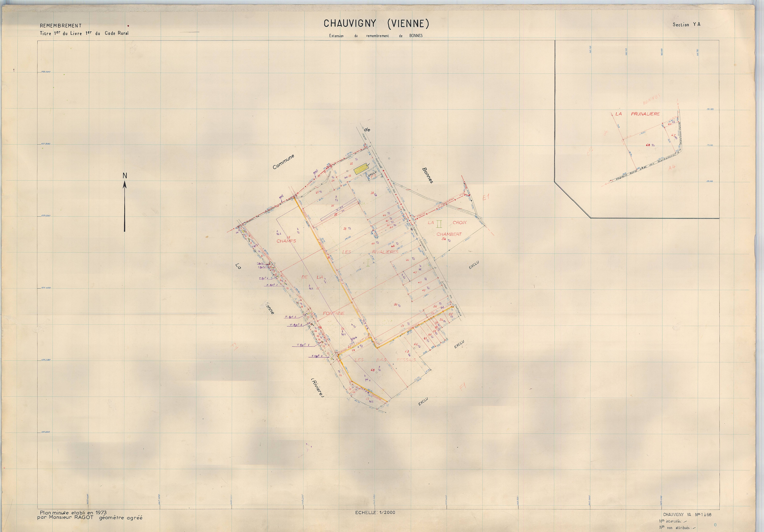This screenshot has height=532, width=764.
Task: Click "Titre 1er du Livre 1er du Code Rural"
Action: click(x=84, y=33)
